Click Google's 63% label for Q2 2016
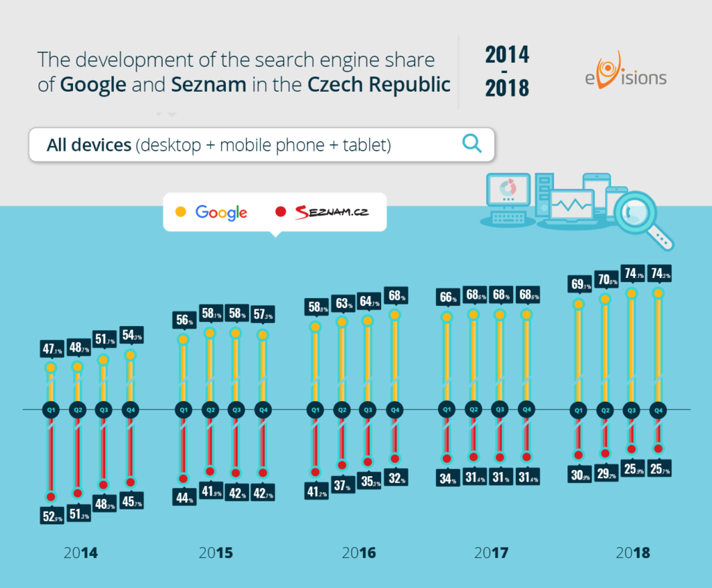The image size is (712, 588). 343,303
